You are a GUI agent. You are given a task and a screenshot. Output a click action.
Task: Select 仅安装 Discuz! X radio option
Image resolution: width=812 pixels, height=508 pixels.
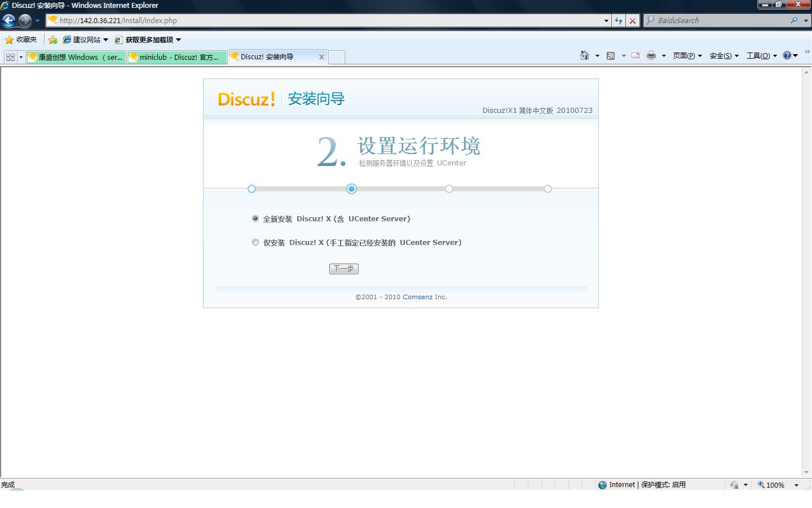click(x=255, y=242)
